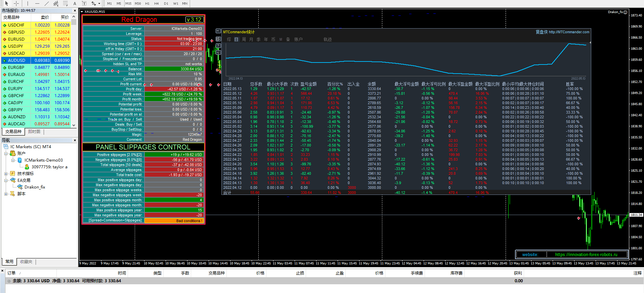
Task: Open the 周 tab in MTCommander statistics
Action: [x=244, y=39]
